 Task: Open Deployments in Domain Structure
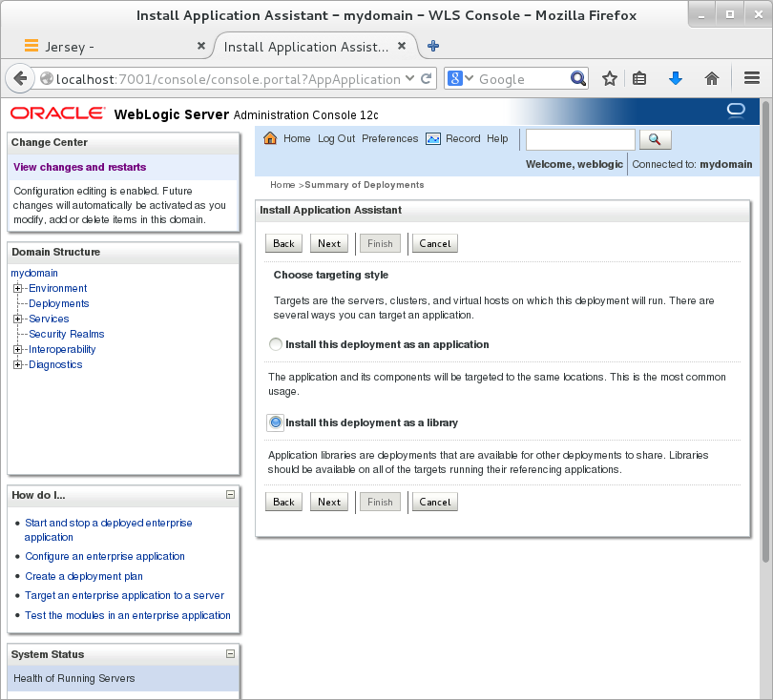point(58,303)
